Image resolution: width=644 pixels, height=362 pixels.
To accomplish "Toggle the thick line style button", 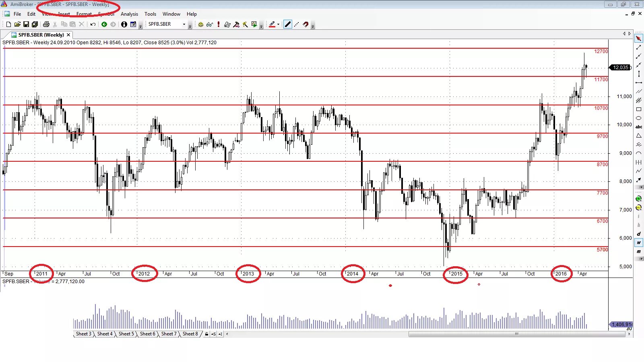I will (x=287, y=25).
